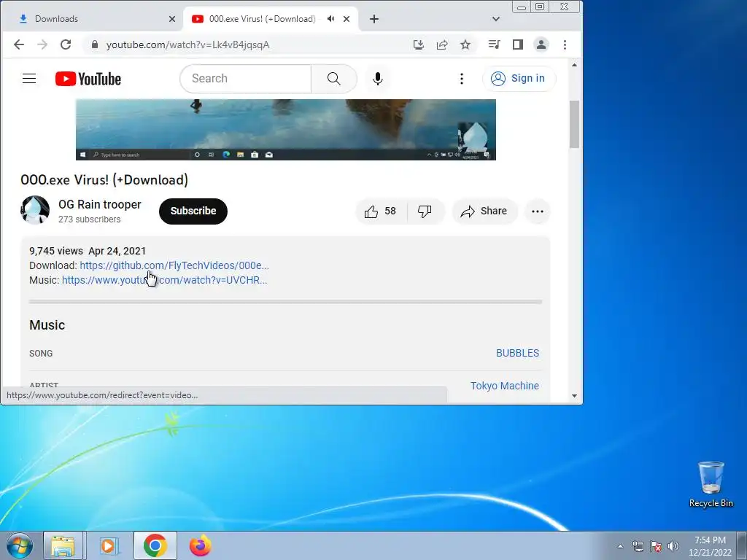The width and height of the screenshot is (747, 560).
Task: Open Chrome's three-dot menu
Action: 565,44
